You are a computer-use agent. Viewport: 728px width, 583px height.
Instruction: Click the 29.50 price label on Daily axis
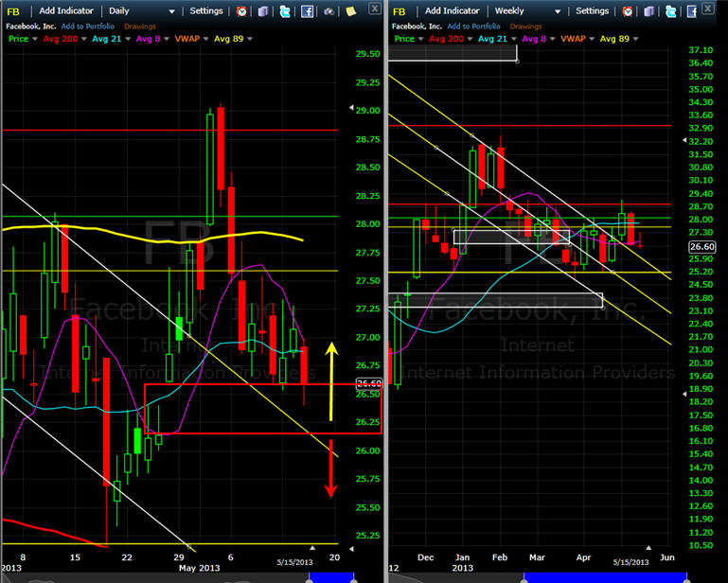[367, 54]
